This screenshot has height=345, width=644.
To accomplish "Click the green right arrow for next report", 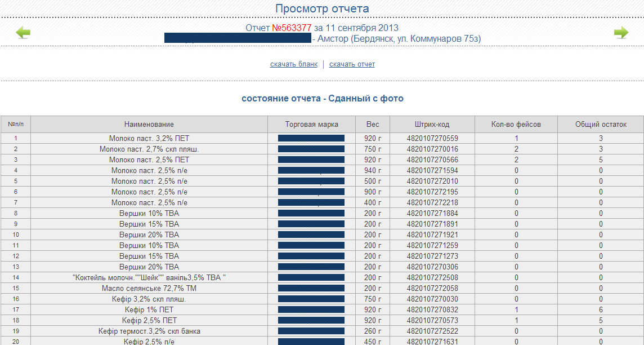I will click(x=620, y=33).
